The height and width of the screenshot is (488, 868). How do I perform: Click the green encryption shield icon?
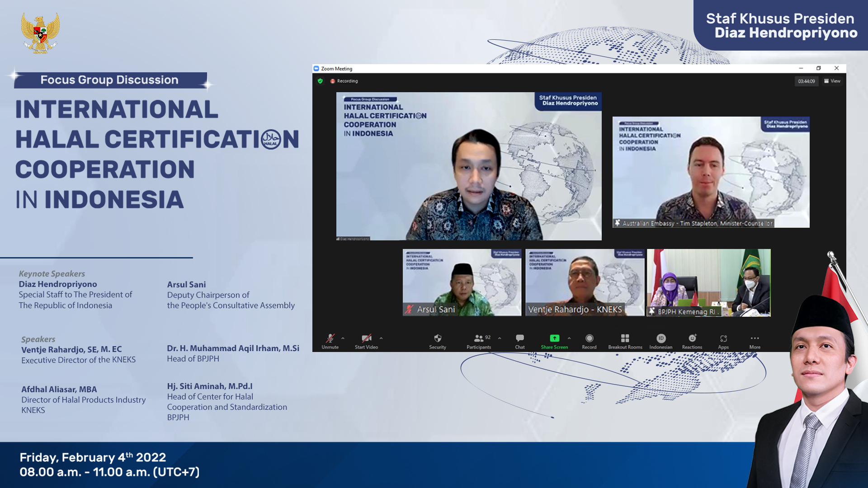tap(320, 81)
